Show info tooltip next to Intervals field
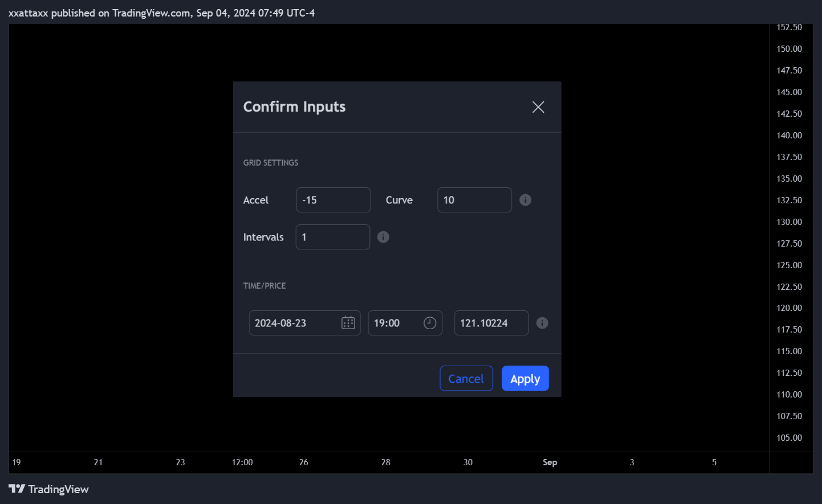822x504 pixels. click(383, 237)
